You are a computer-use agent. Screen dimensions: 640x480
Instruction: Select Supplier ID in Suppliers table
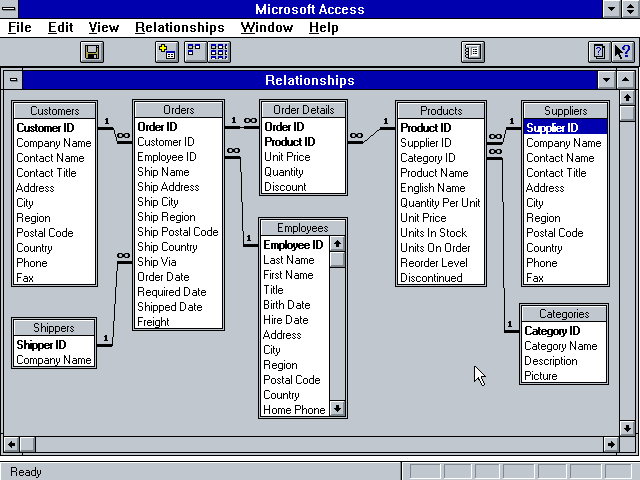[552, 128]
